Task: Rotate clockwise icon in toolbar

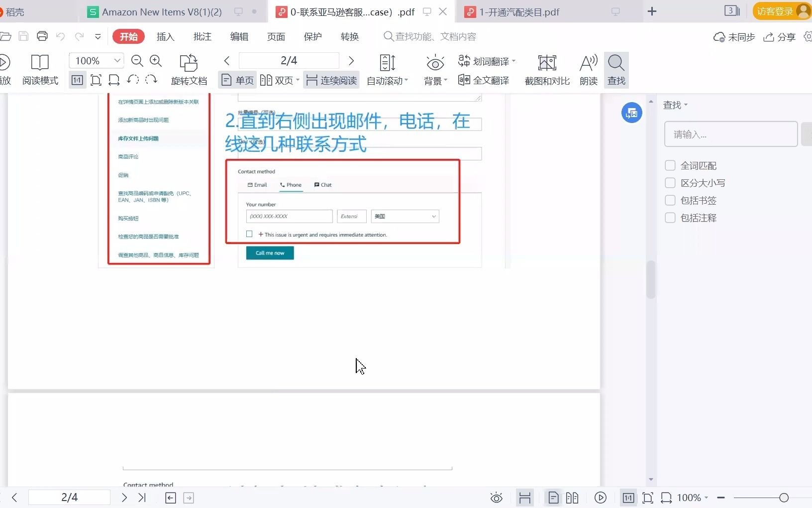Action: tap(151, 80)
